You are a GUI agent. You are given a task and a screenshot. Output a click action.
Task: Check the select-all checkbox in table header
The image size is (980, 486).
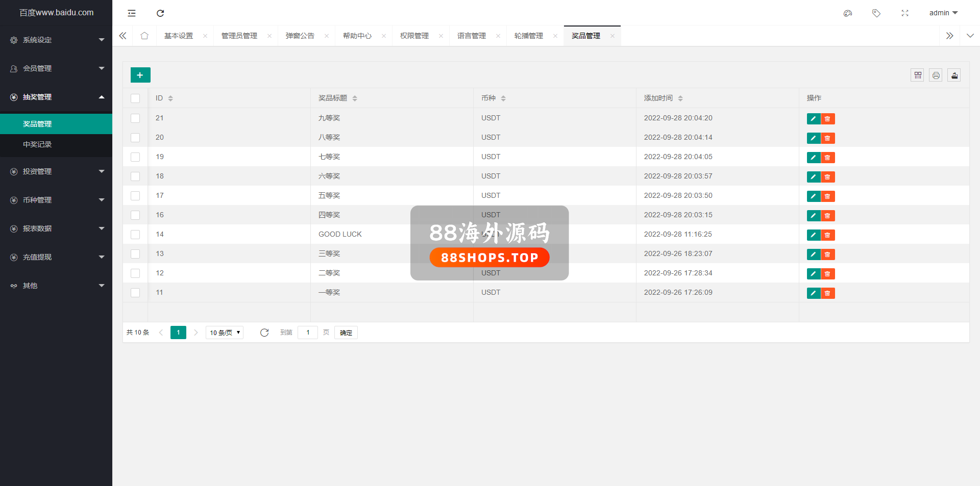135,98
